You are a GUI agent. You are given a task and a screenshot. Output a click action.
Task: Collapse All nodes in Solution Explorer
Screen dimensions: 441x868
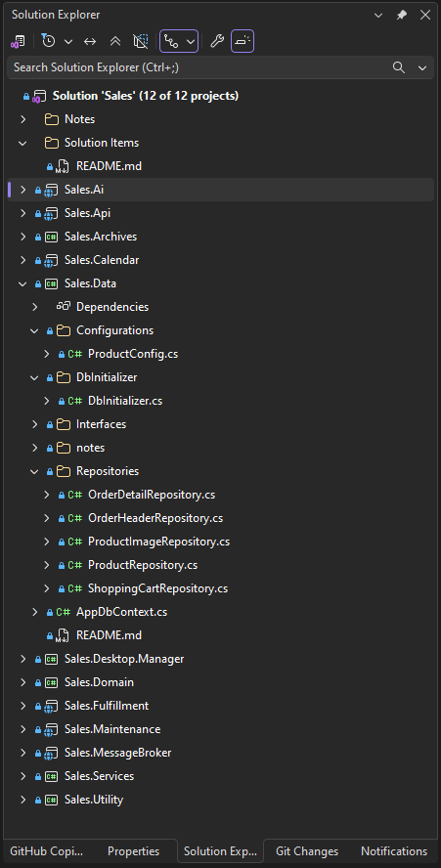[x=115, y=41]
